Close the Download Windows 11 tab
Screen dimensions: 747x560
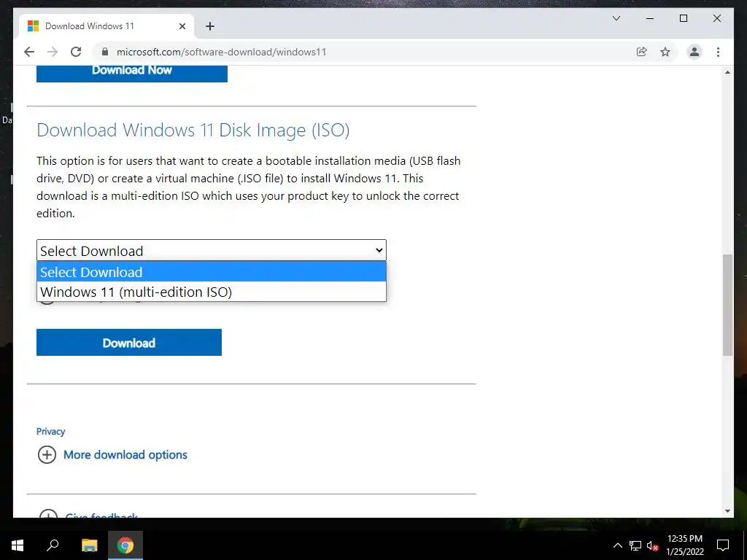[x=182, y=26]
